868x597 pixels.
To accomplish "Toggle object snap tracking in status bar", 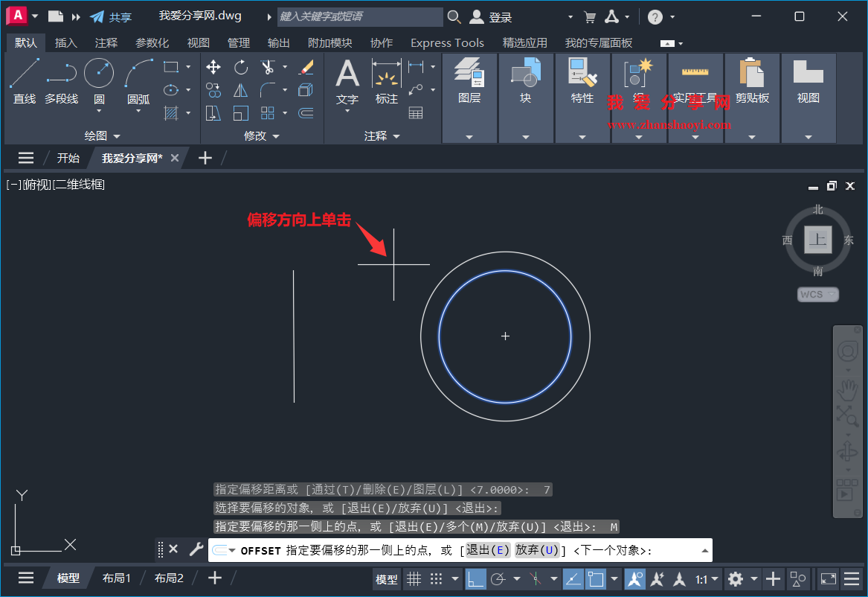I will pyautogui.click(x=573, y=578).
